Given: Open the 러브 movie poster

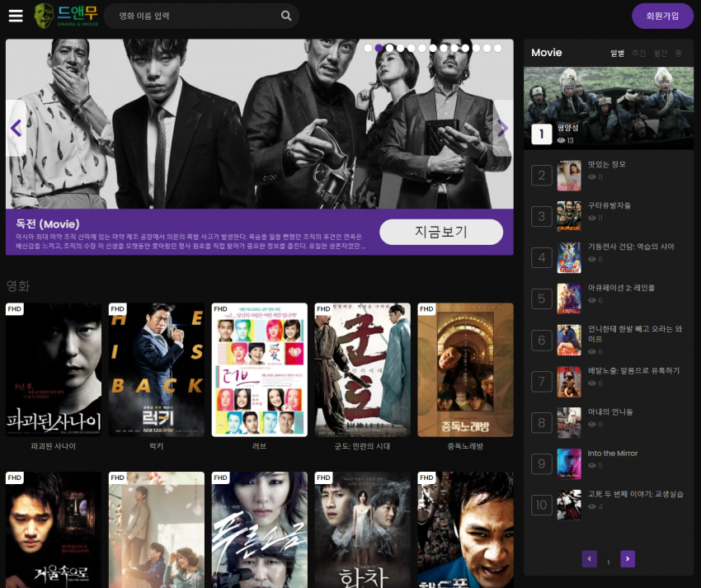Looking at the screenshot, I should tap(259, 369).
